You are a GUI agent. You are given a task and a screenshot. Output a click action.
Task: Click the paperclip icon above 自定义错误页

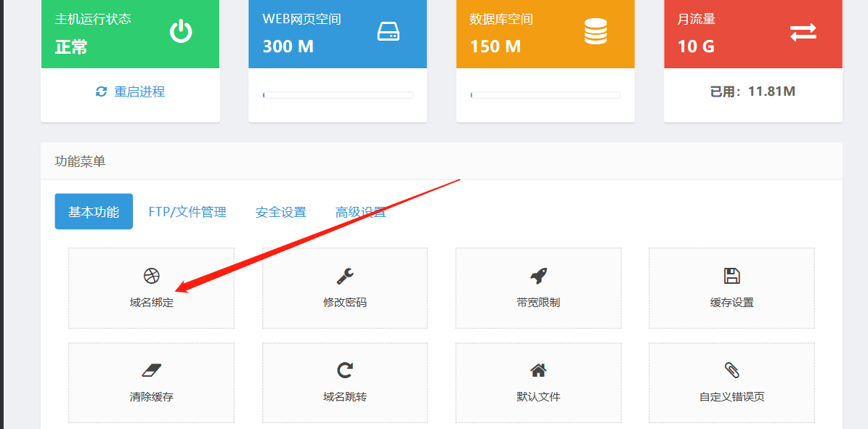pos(732,369)
